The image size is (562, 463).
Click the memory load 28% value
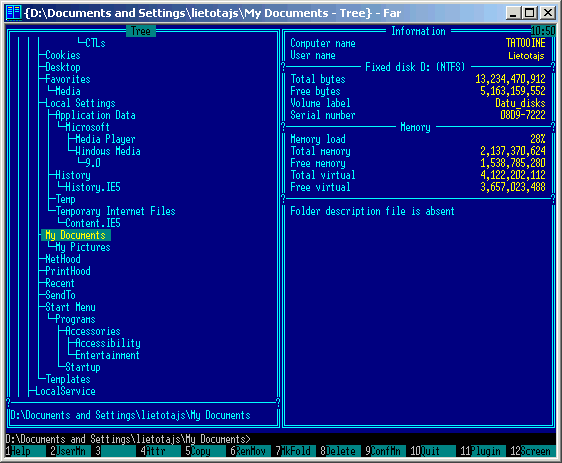pos(538,139)
